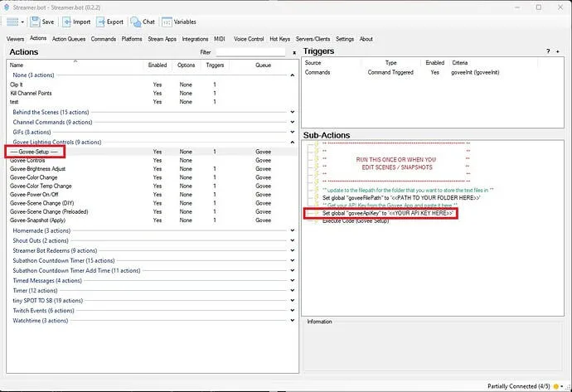Click the Export toolbar button

point(109,22)
